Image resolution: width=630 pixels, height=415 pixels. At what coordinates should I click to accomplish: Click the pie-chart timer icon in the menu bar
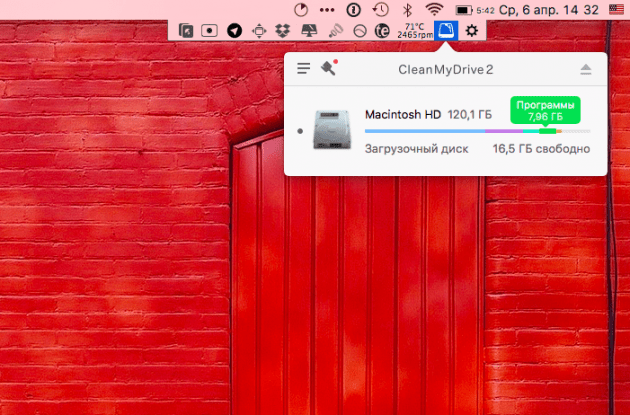click(x=301, y=10)
